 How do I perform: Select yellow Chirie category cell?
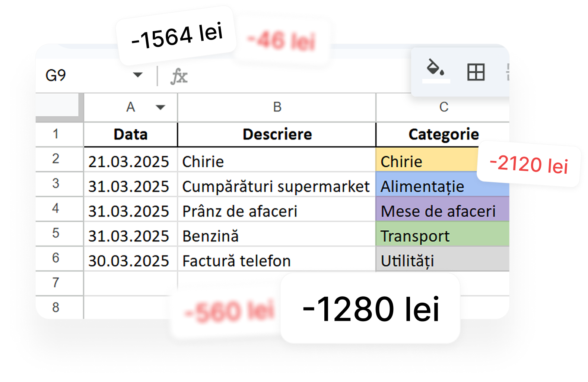point(425,161)
